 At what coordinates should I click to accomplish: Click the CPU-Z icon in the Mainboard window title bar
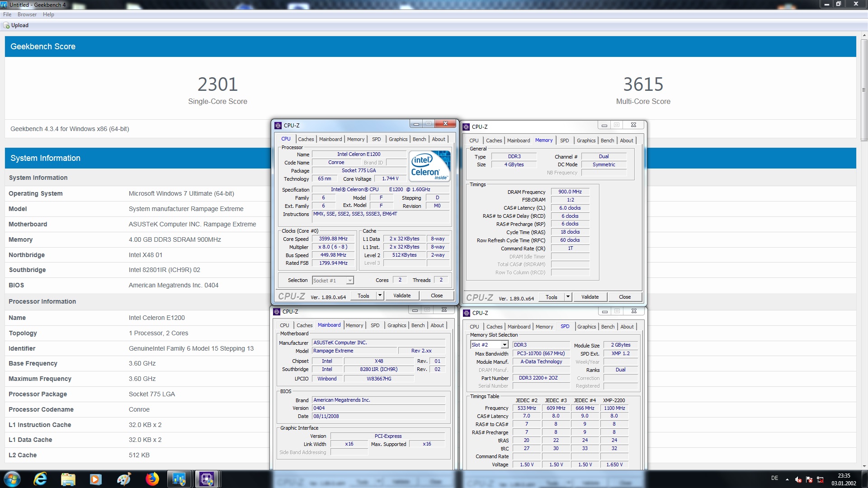coord(277,312)
